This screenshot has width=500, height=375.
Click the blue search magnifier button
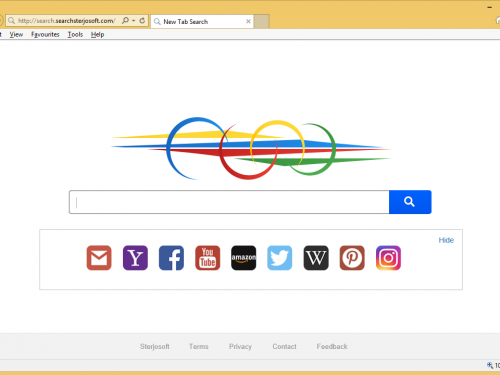(x=410, y=202)
